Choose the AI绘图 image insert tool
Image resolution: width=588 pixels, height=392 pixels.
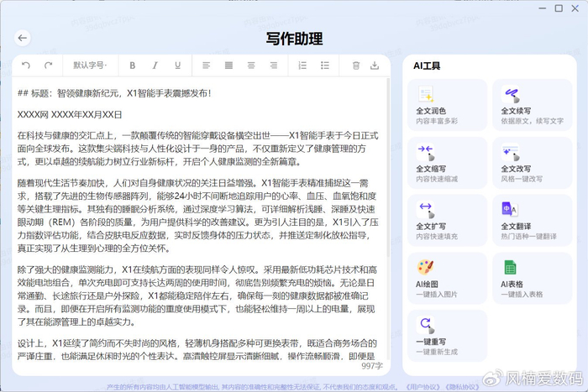(x=444, y=277)
